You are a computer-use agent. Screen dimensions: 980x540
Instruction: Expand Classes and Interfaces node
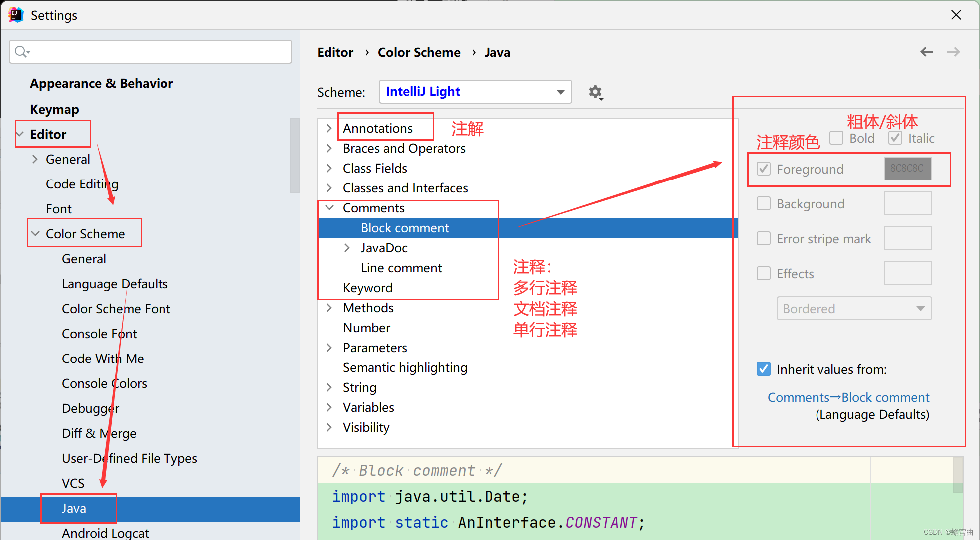[329, 188]
